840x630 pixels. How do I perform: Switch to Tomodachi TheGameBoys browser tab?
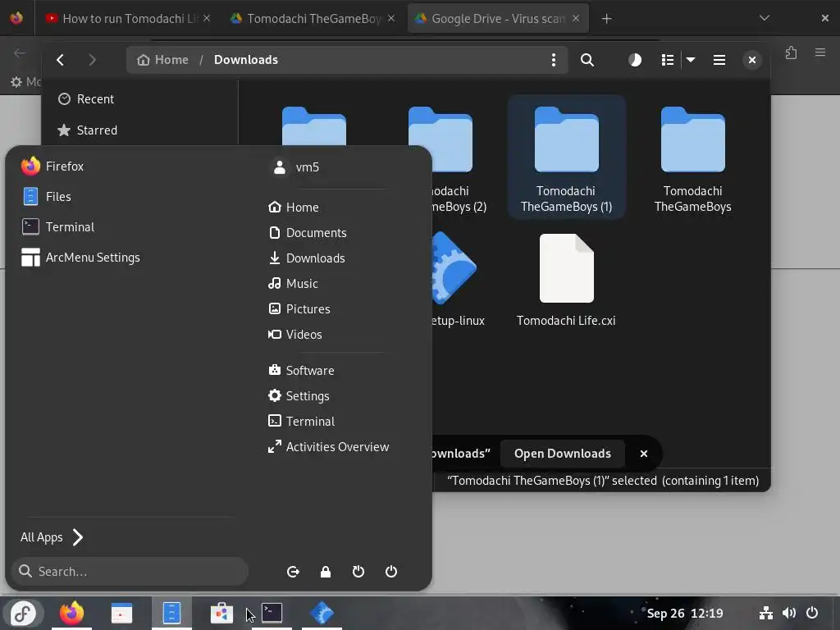tap(314, 19)
